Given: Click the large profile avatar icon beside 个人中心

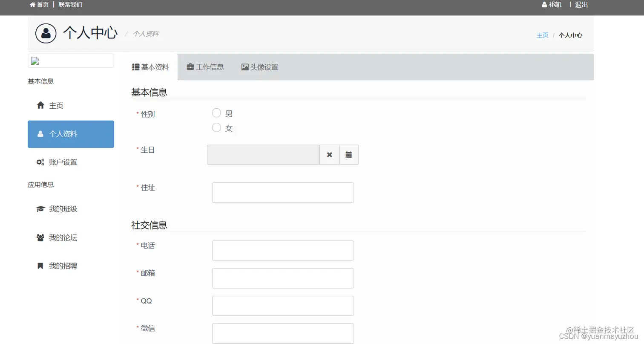Looking at the screenshot, I should click(46, 33).
